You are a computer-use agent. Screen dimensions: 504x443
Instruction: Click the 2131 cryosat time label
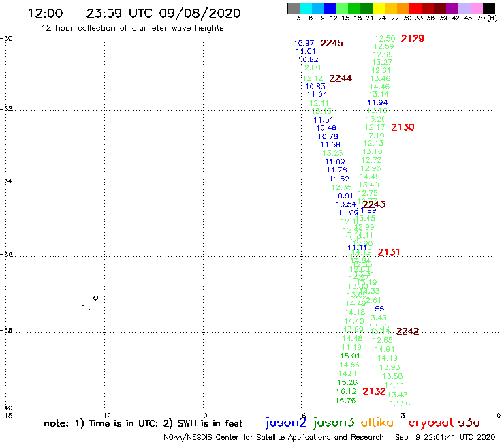389,252
